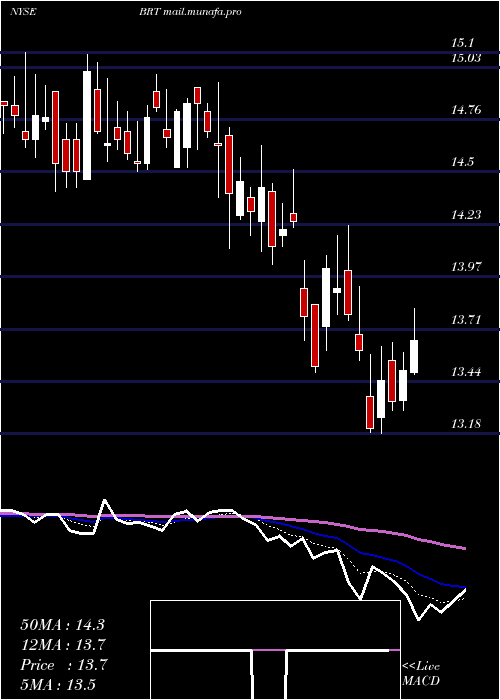The height and width of the screenshot is (700, 500).
Task: Click the 14.5 price axis label
Action: (462, 162)
